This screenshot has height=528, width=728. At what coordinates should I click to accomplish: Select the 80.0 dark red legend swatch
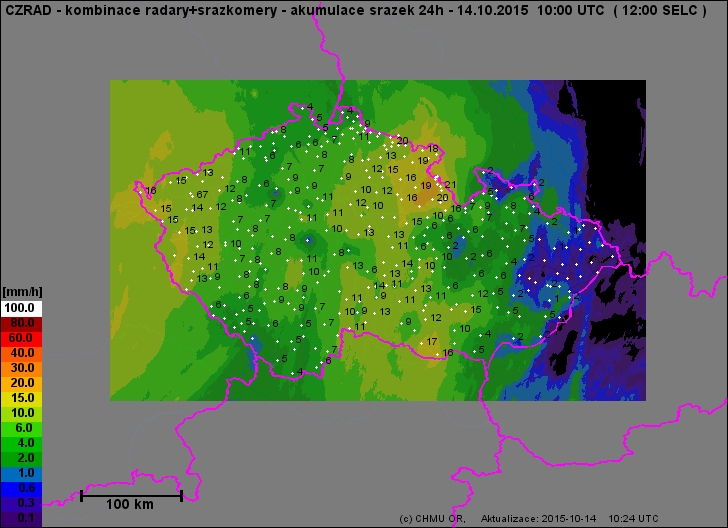[x=22, y=323]
